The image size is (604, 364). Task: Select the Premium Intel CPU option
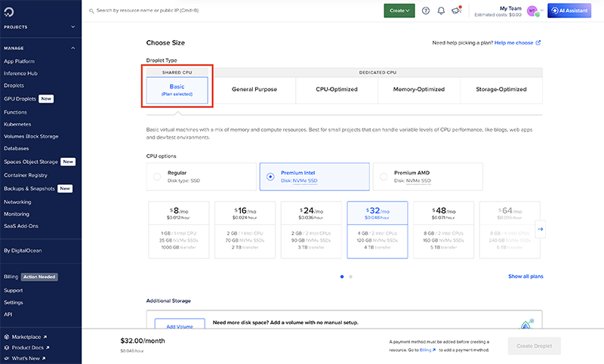(270, 177)
